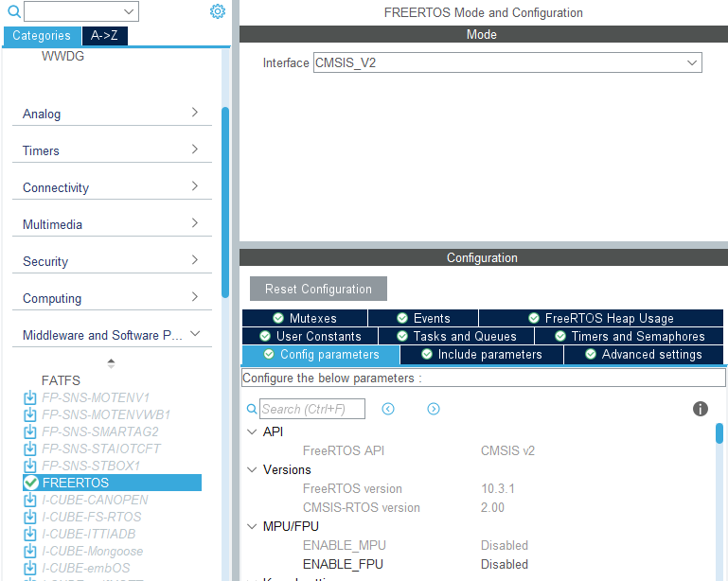
Task: Click the categories panel vertical scrollbar
Action: [x=225, y=202]
